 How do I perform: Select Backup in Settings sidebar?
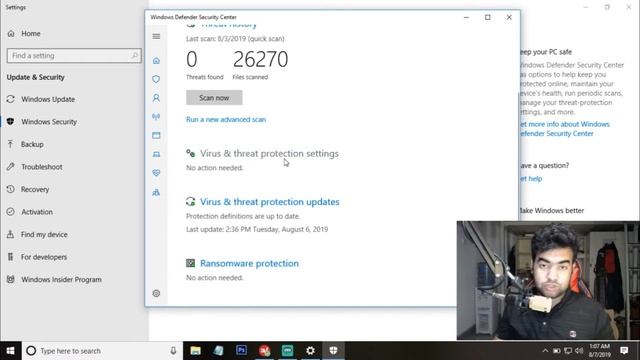[32, 144]
